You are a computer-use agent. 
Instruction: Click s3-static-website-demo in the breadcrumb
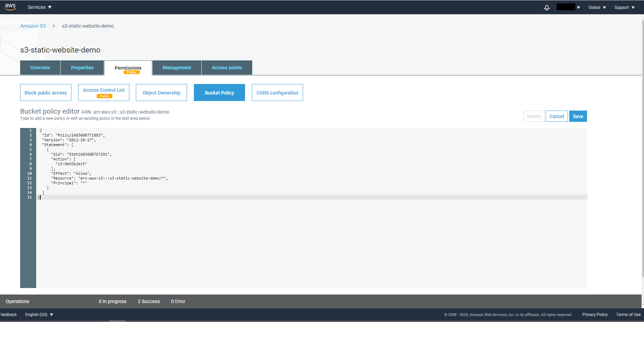click(x=88, y=26)
